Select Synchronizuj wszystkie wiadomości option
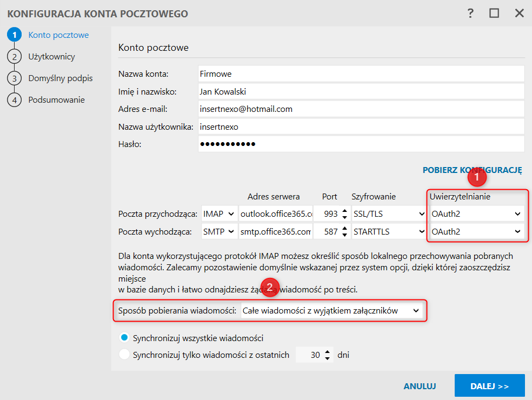Viewport: 532px width, 400px height. click(124, 338)
